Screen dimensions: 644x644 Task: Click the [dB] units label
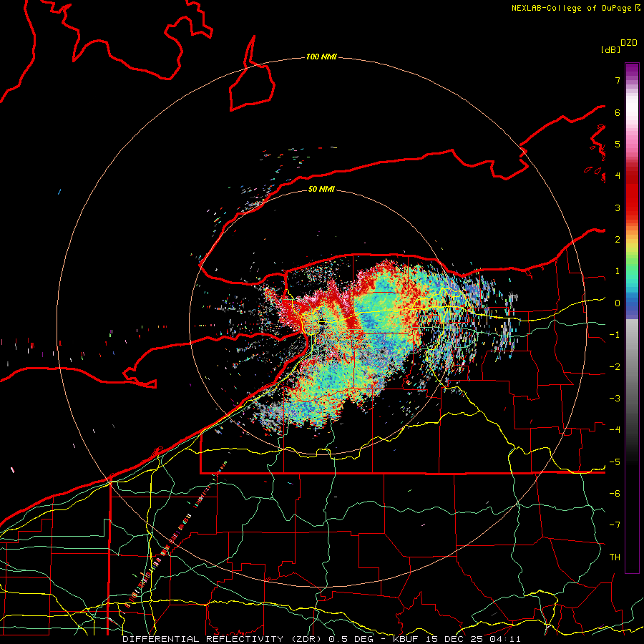point(610,49)
